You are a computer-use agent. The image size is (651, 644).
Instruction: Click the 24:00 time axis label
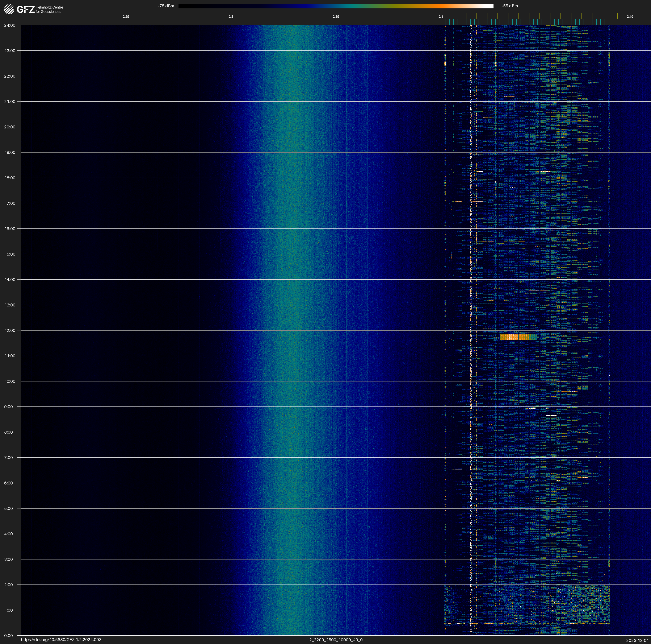[10, 25]
